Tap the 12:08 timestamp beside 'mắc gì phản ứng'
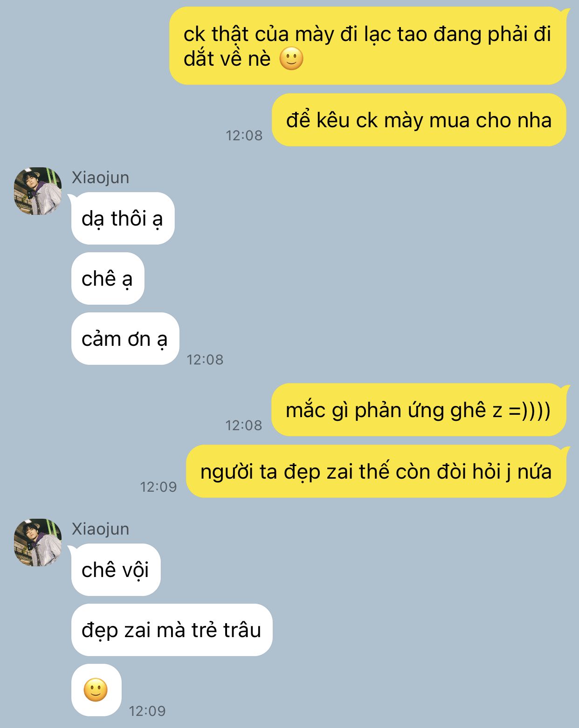 [x=244, y=426]
